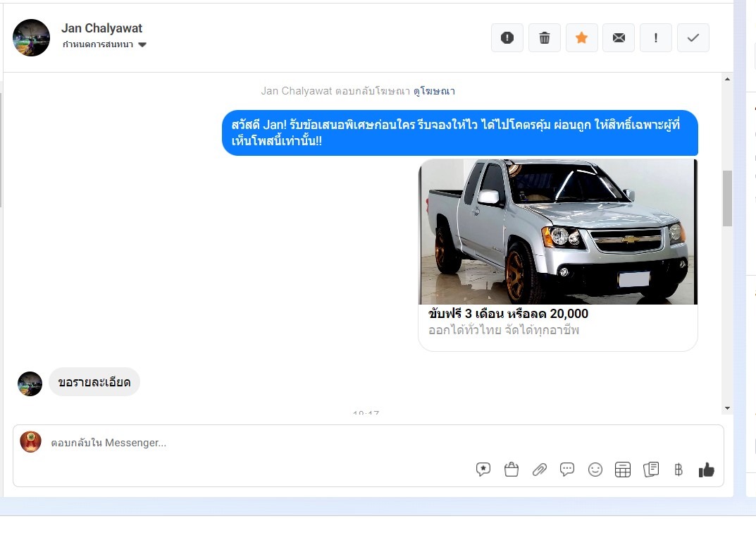
Task: Open saved replies star-bubble icon
Action: pyautogui.click(x=483, y=470)
